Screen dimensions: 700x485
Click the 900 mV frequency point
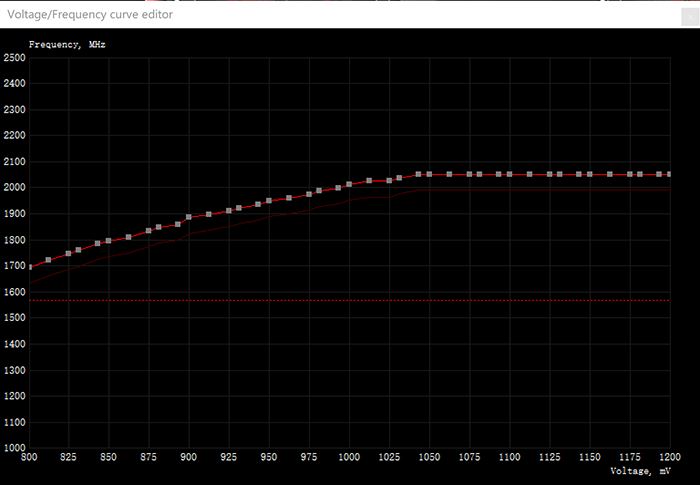(x=188, y=217)
